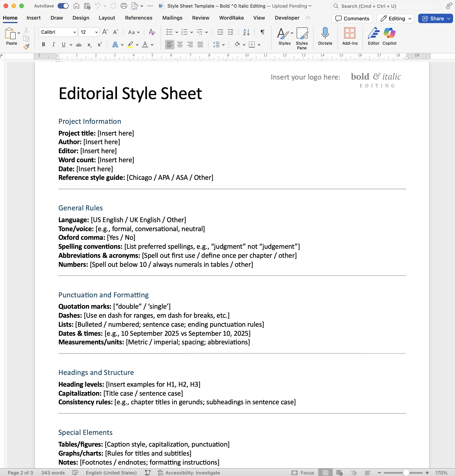
Task: Toggle italic formatting
Action: (x=53, y=45)
